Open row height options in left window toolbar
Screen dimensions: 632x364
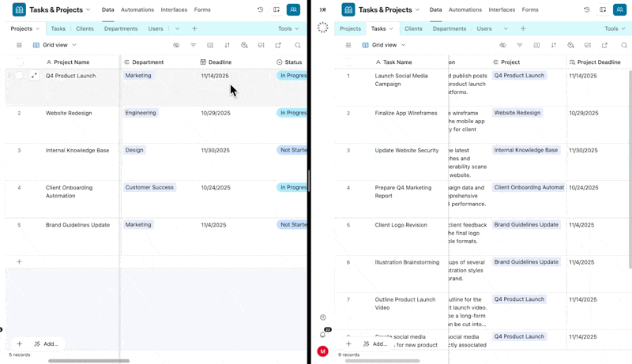tap(261, 45)
